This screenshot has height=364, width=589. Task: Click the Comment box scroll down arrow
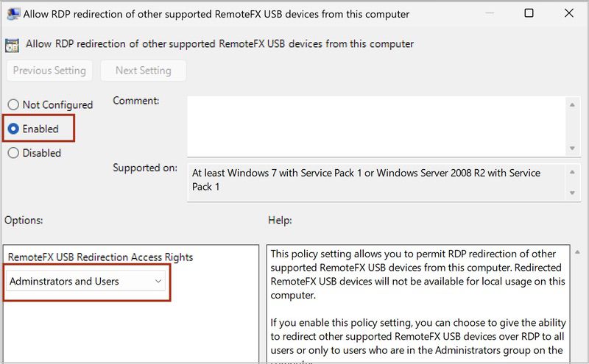tap(572, 149)
